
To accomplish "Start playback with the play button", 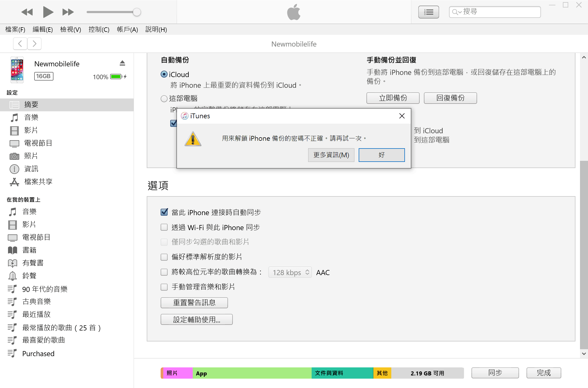I will point(48,12).
